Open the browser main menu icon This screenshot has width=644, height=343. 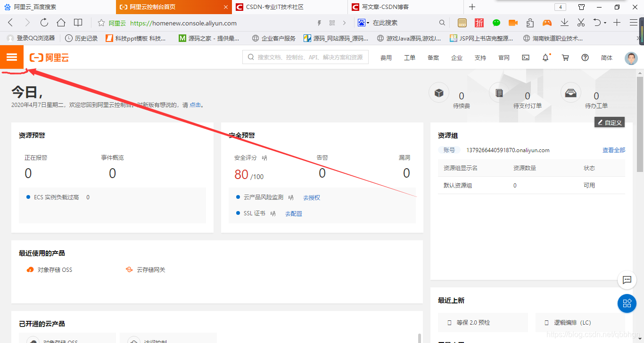(634, 23)
